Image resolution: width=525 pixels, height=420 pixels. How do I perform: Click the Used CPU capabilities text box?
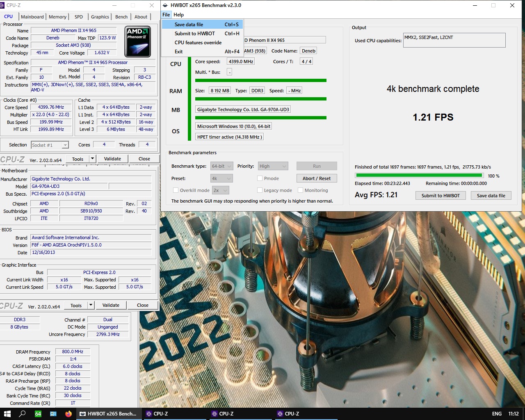point(454,40)
